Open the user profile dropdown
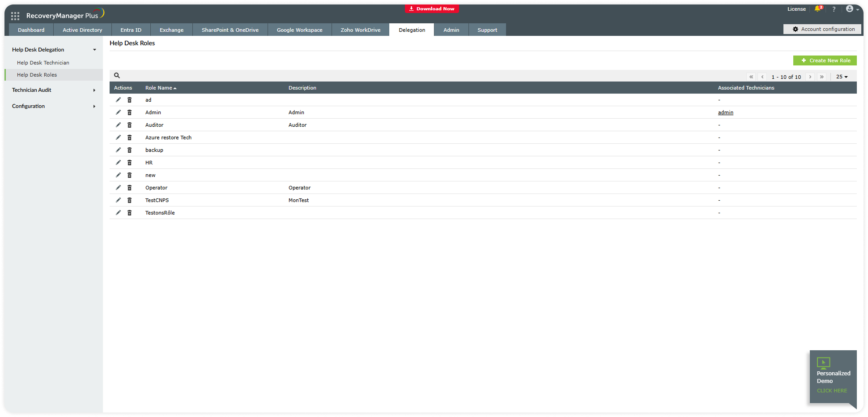868x417 pixels. pyautogui.click(x=852, y=9)
